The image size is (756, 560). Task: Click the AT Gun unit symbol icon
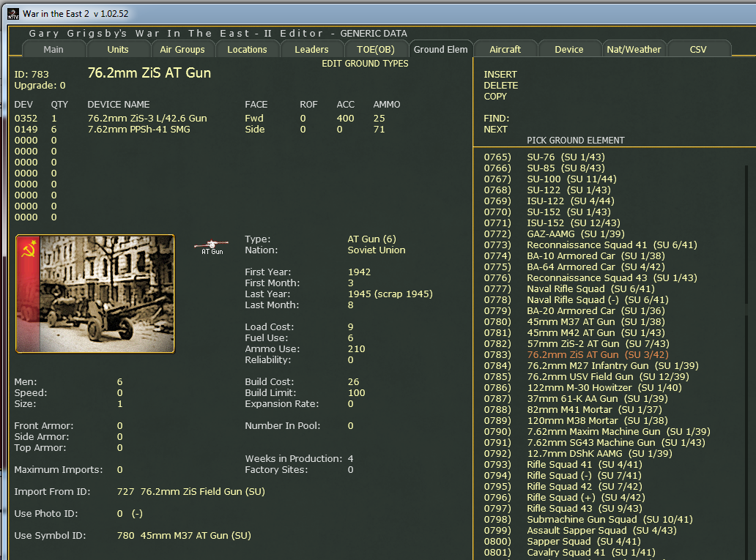[x=212, y=247]
